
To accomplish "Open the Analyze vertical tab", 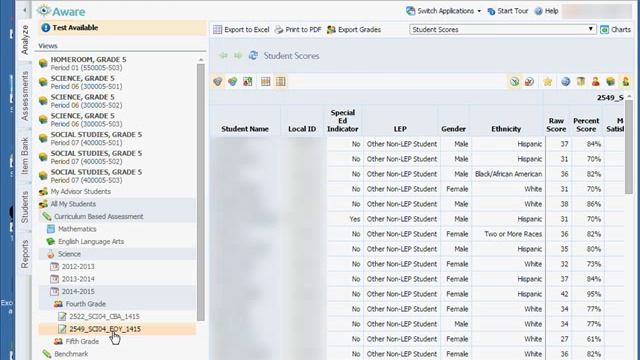I will pos(25,40).
